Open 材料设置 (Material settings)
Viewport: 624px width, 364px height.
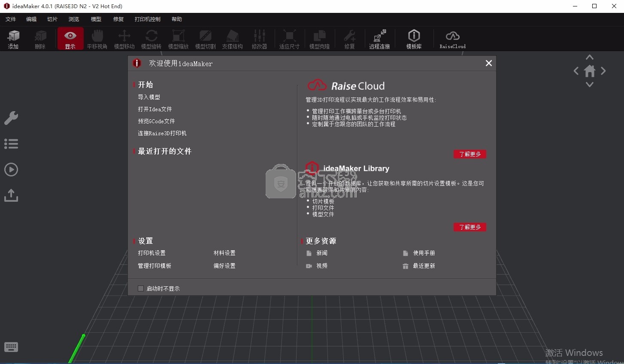(x=224, y=253)
